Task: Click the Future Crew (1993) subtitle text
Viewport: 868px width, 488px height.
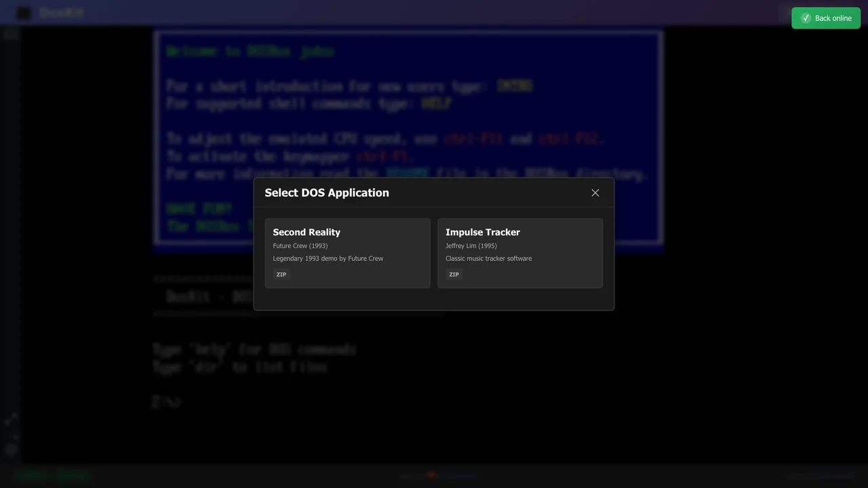Action: (300, 245)
